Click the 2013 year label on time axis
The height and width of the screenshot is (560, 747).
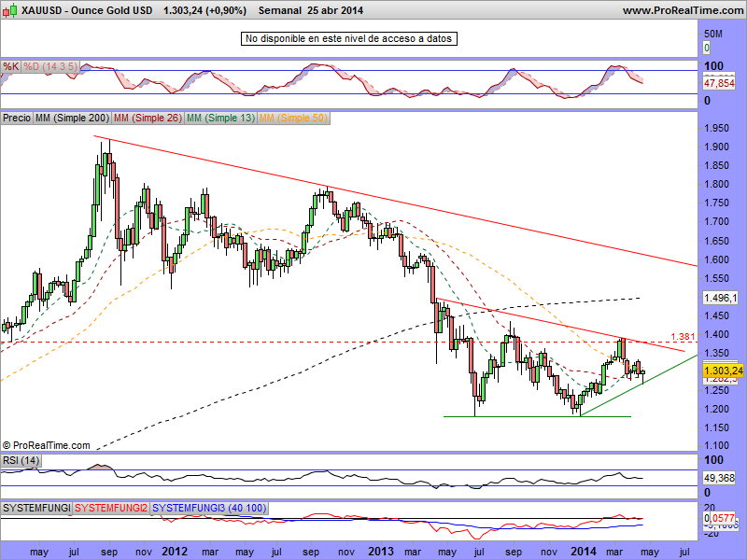coord(381,552)
